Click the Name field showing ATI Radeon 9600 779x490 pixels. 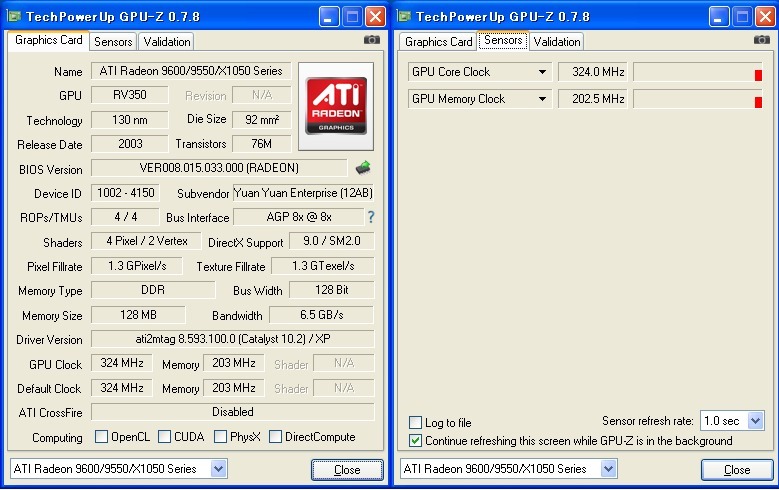[191, 71]
